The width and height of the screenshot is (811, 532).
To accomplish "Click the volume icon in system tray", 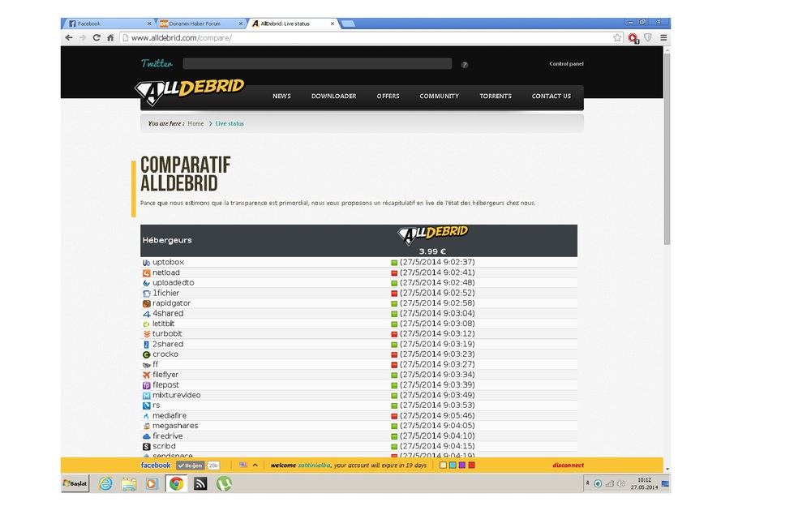I will (621, 484).
